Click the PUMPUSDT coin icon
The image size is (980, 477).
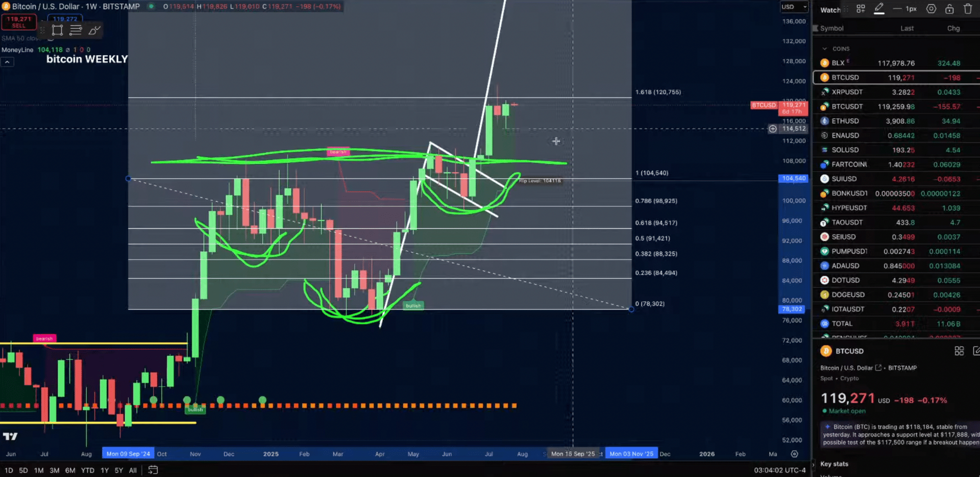coord(824,251)
